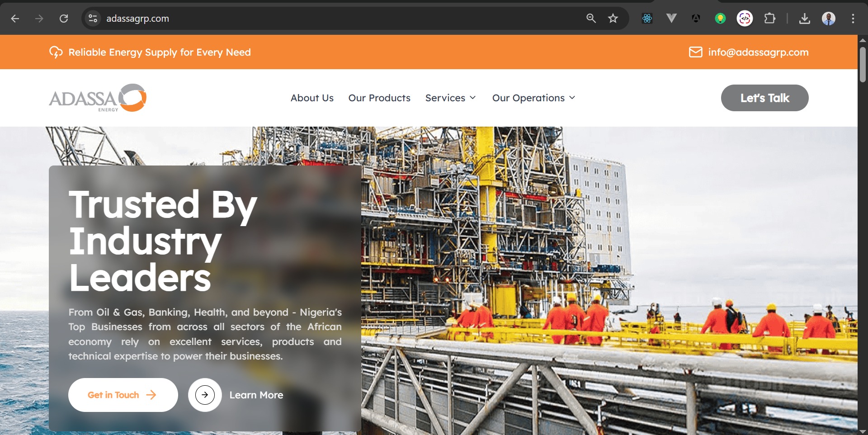The height and width of the screenshot is (435, 868).
Task: Bookmark this page with the star icon
Action: pos(613,19)
